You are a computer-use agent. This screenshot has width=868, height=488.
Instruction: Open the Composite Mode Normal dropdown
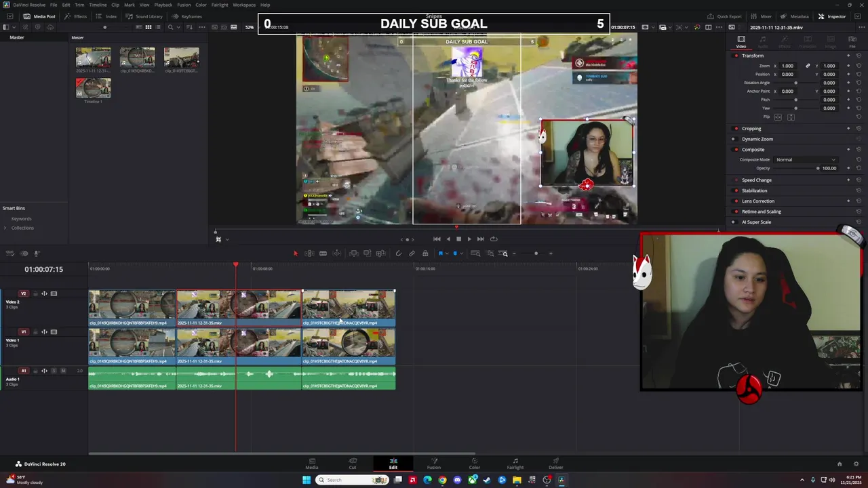click(806, 159)
